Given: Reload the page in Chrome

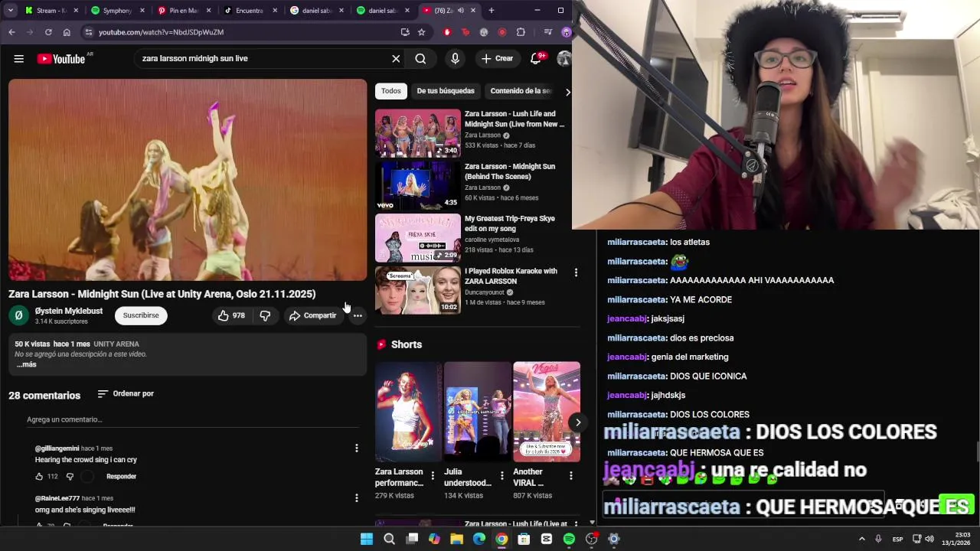Looking at the screenshot, I should (x=48, y=32).
